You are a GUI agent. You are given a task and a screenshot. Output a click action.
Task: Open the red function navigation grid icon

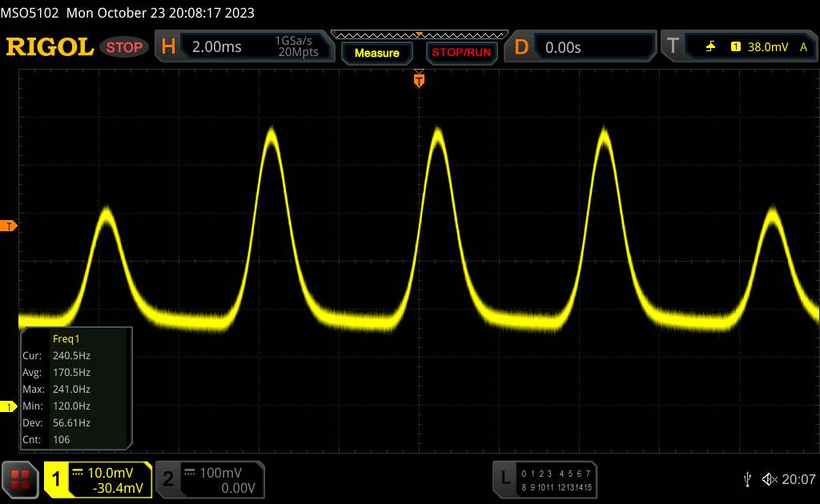click(x=21, y=479)
